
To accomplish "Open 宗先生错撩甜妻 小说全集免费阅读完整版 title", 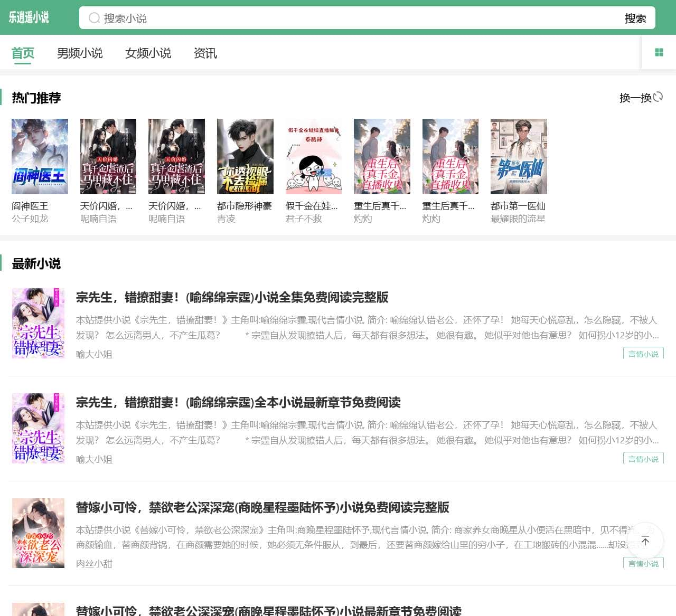I will point(232,297).
